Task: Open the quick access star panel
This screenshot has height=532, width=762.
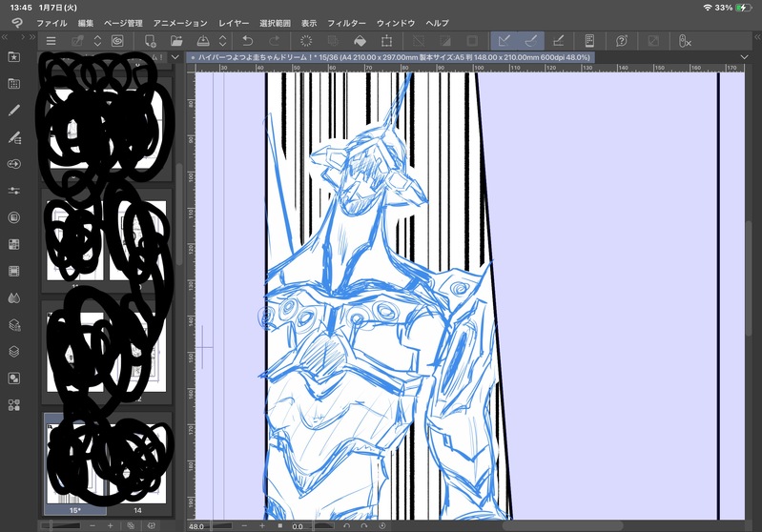Action: (x=14, y=57)
